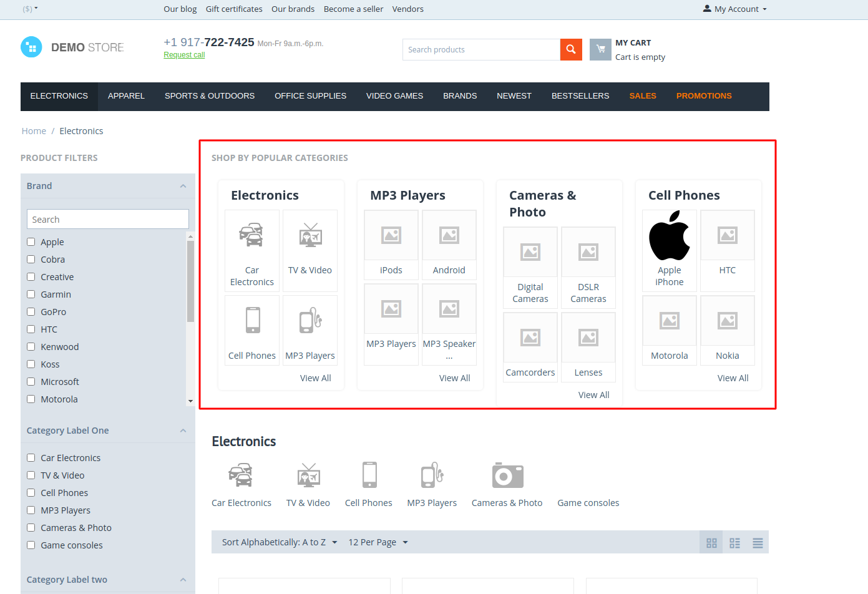This screenshot has height=594, width=868.
Task: Click the orange search magnifier button
Action: [x=571, y=49]
